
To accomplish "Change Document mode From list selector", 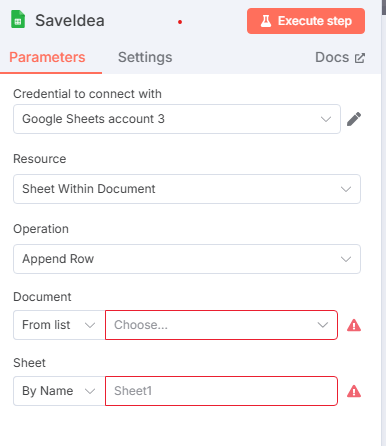I will click(59, 325).
